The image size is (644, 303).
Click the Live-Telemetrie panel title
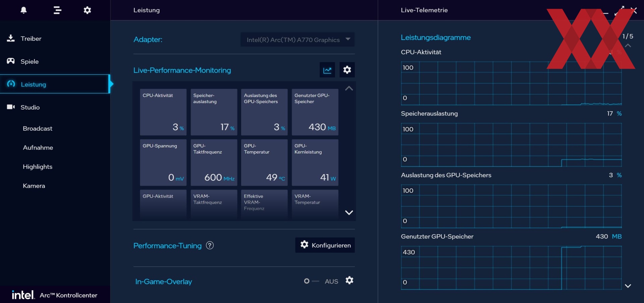point(424,10)
